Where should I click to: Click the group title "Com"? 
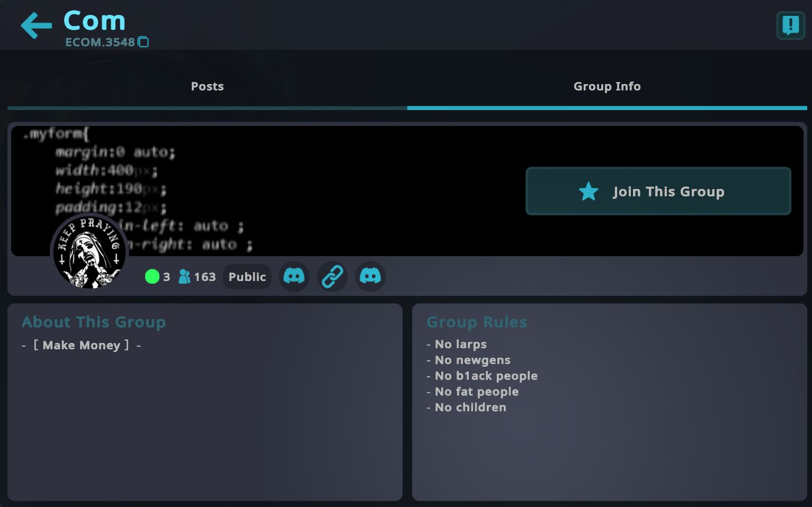click(x=95, y=21)
